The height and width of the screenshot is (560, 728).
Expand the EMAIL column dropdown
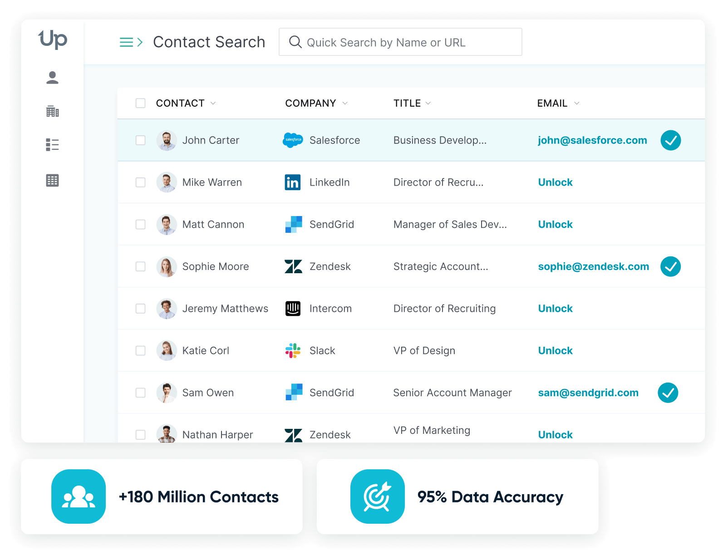pos(577,103)
